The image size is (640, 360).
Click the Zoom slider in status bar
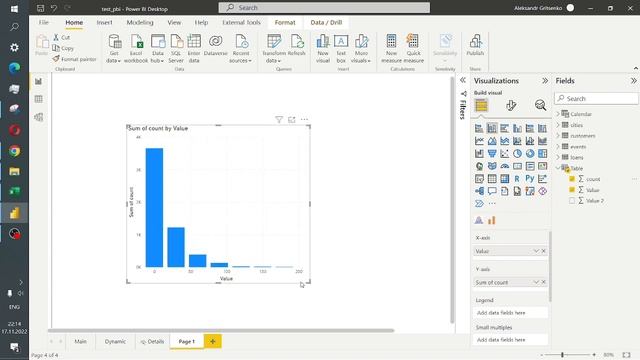click(x=568, y=355)
